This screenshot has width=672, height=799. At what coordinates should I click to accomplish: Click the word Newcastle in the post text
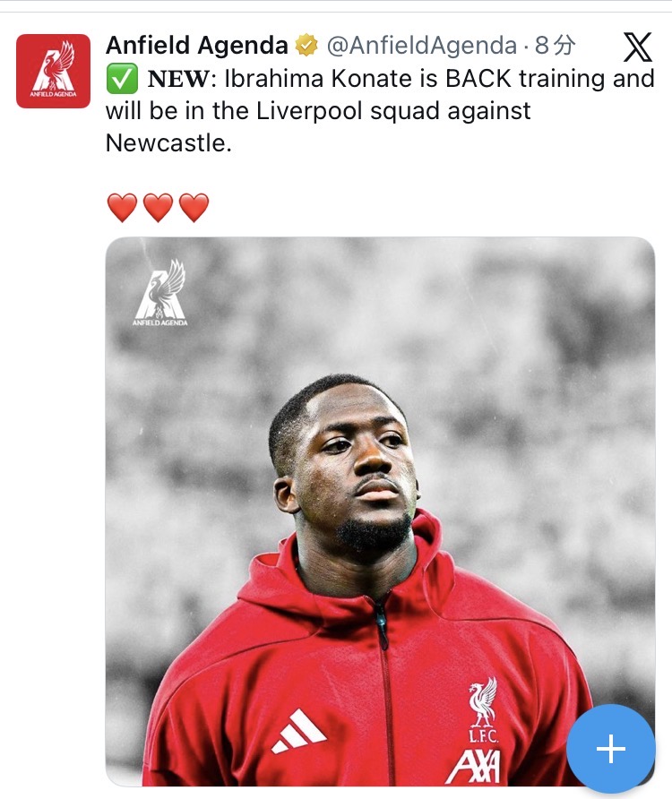pos(167,143)
